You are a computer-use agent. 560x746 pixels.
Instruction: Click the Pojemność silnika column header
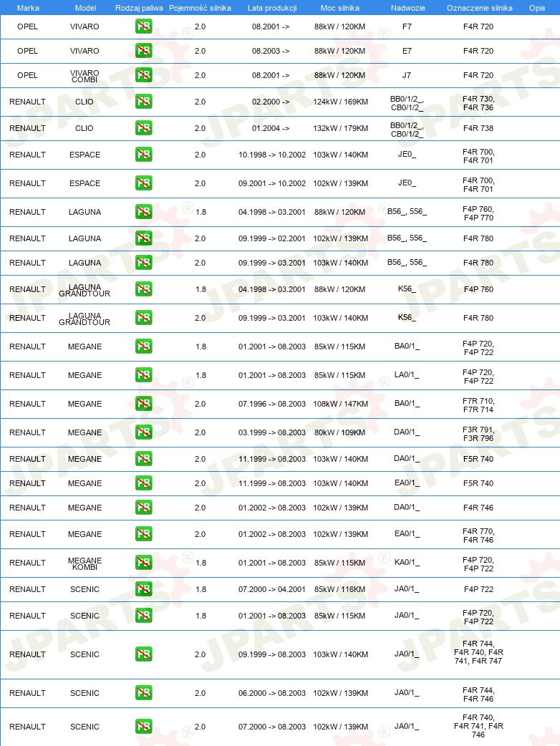click(201, 8)
